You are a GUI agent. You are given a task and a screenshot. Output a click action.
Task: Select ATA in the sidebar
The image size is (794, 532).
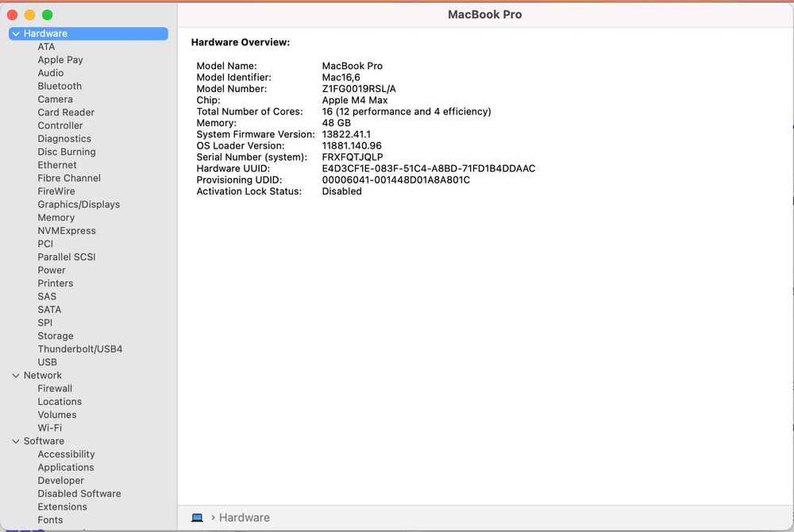46,47
